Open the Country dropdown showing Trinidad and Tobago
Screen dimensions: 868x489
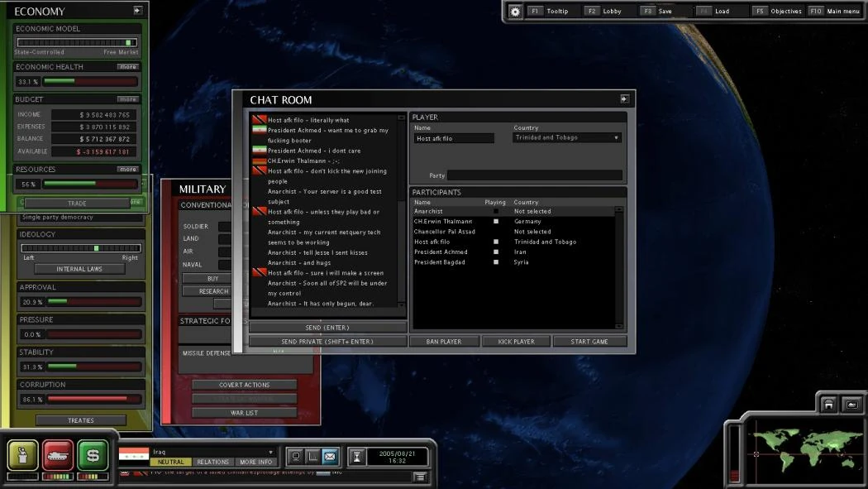[567, 137]
